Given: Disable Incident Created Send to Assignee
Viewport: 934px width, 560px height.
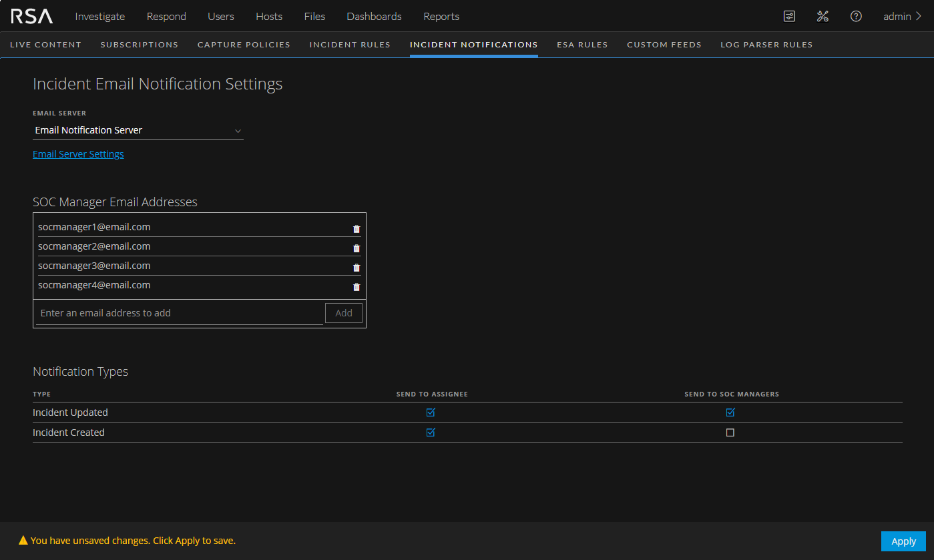Looking at the screenshot, I should [431, 433].
